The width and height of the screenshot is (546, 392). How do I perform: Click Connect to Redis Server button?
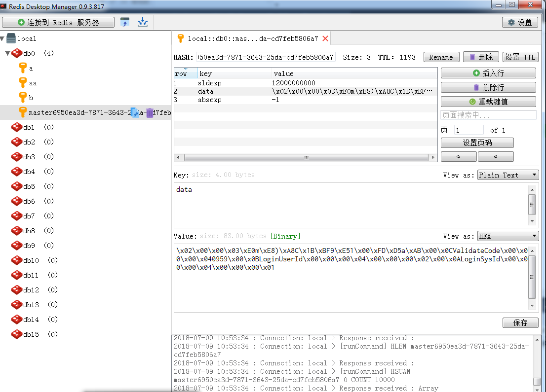tap(58, 22)
